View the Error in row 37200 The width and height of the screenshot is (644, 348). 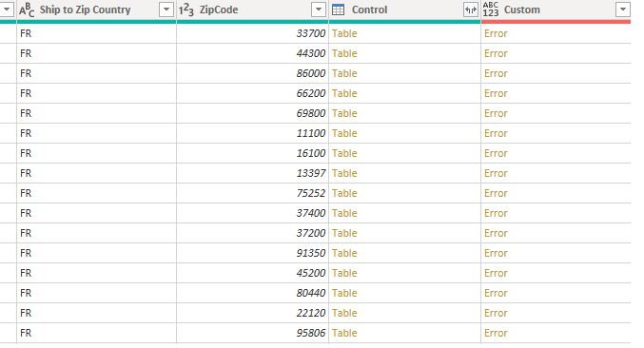[x=496, y=234]
